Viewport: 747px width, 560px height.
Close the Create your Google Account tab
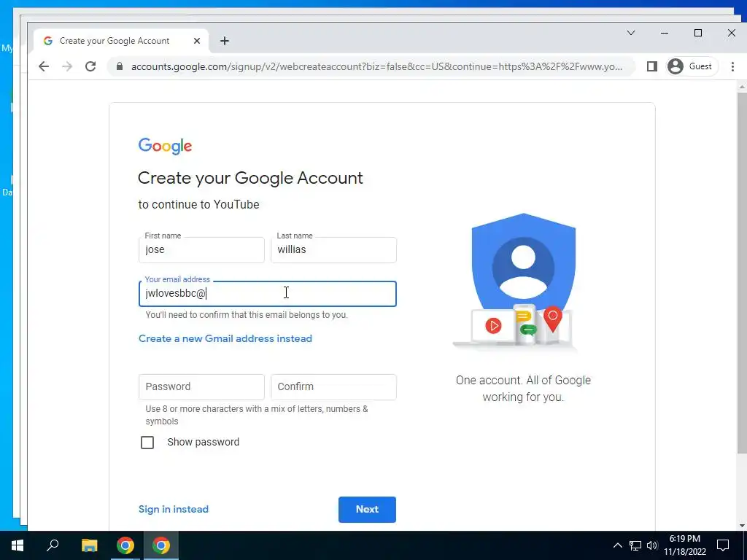click(197, 41)
